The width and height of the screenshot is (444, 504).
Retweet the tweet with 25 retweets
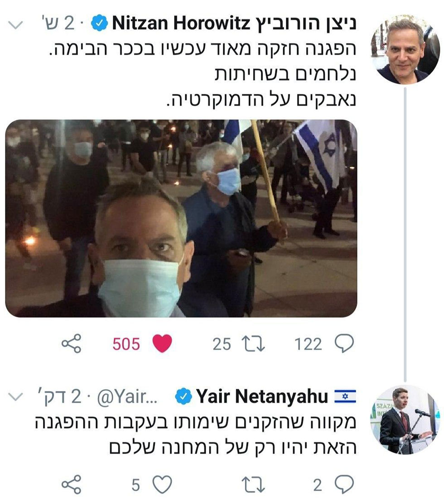click(x=253, y=344)
